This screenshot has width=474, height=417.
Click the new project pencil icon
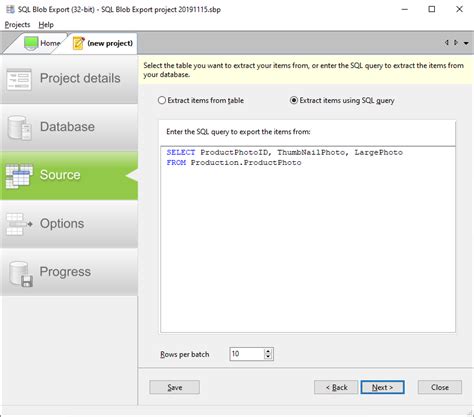[79, 43]
